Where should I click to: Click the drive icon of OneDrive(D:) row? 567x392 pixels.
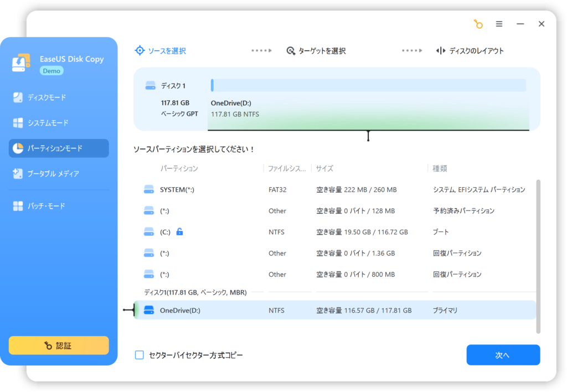pos(149,310)
